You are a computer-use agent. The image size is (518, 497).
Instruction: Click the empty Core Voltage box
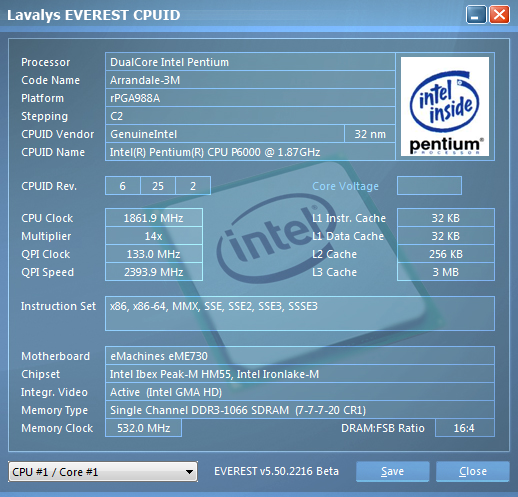click(x=429, y=186)
